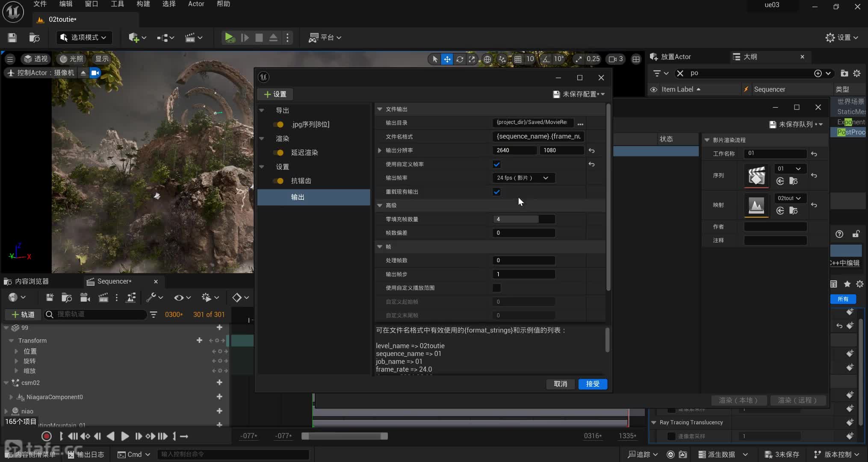Click the viewport hamburger options menu
Screen dimensions: 868x462
10,59
